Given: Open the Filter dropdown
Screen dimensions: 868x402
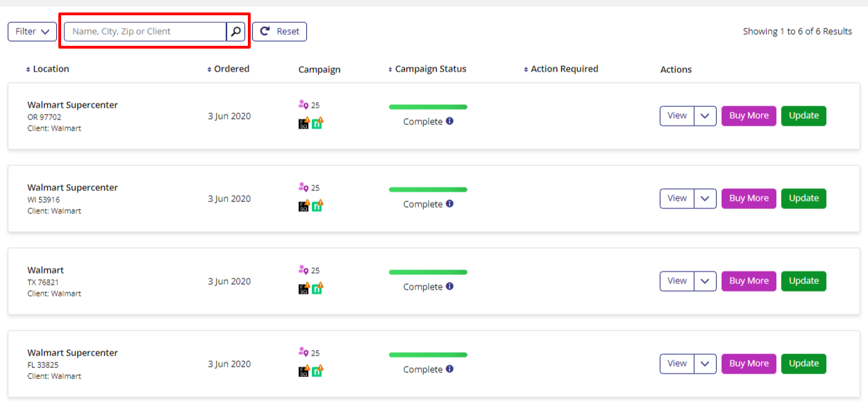Looking at the screenshot, I should [x=32, y=31].
